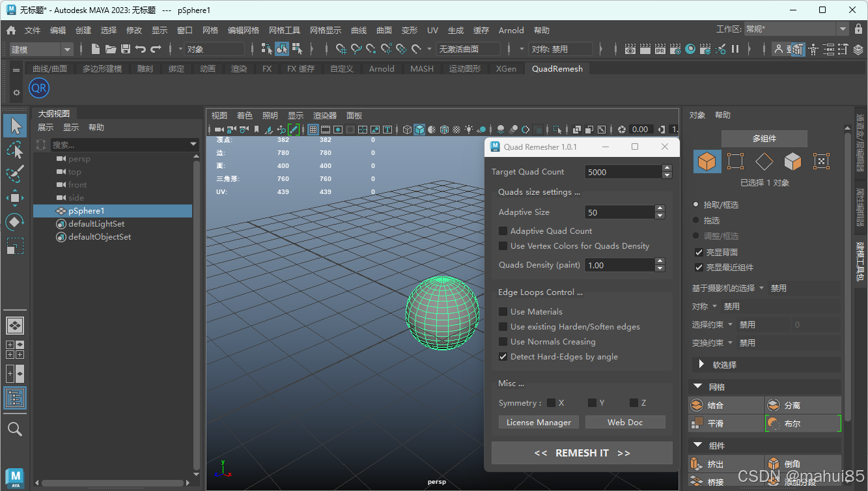
Task: Save the scene with the floppy disk icon
Action: click(126, 49)
